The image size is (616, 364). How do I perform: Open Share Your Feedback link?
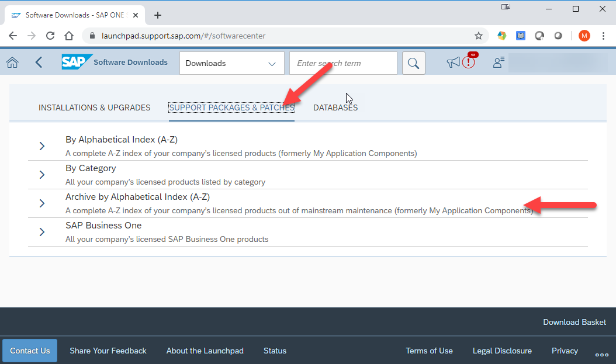tap(108, 351)
